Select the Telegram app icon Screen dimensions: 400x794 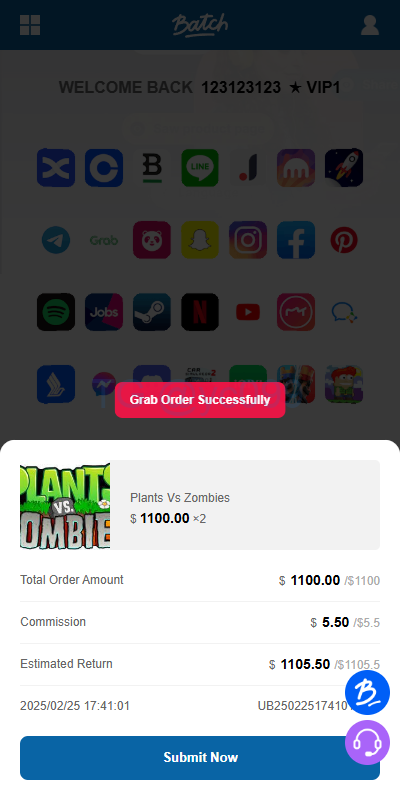coord(56,240)
